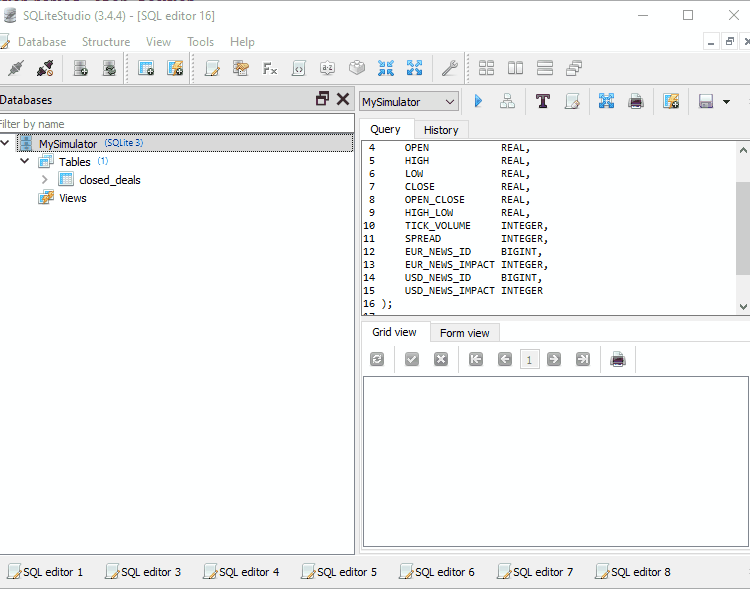The height and width of the screenshot is (589, 750).
Task: Open the Database menu
Action: pyautogui.click(x=42, y=42)
